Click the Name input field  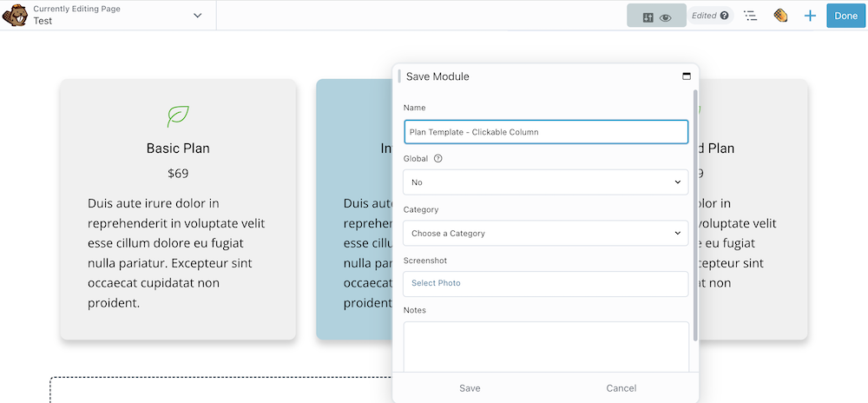[546, 132]
